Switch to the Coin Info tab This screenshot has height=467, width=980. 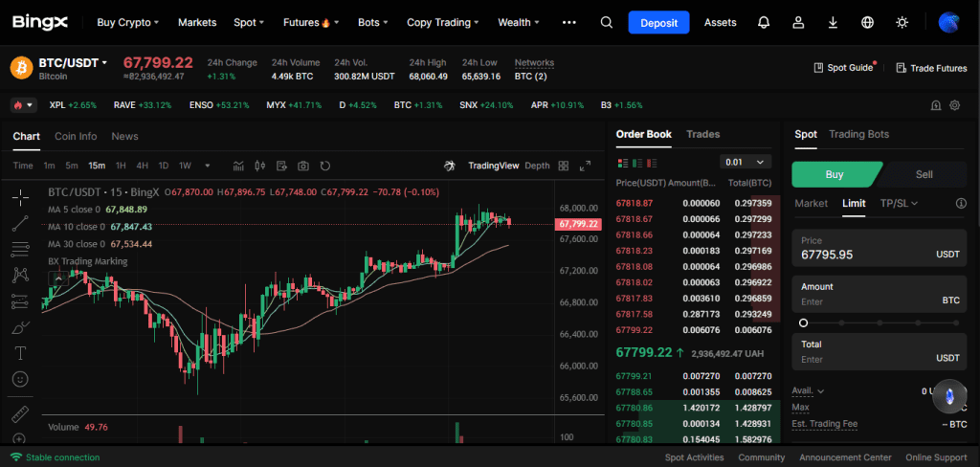pos(76,136)
